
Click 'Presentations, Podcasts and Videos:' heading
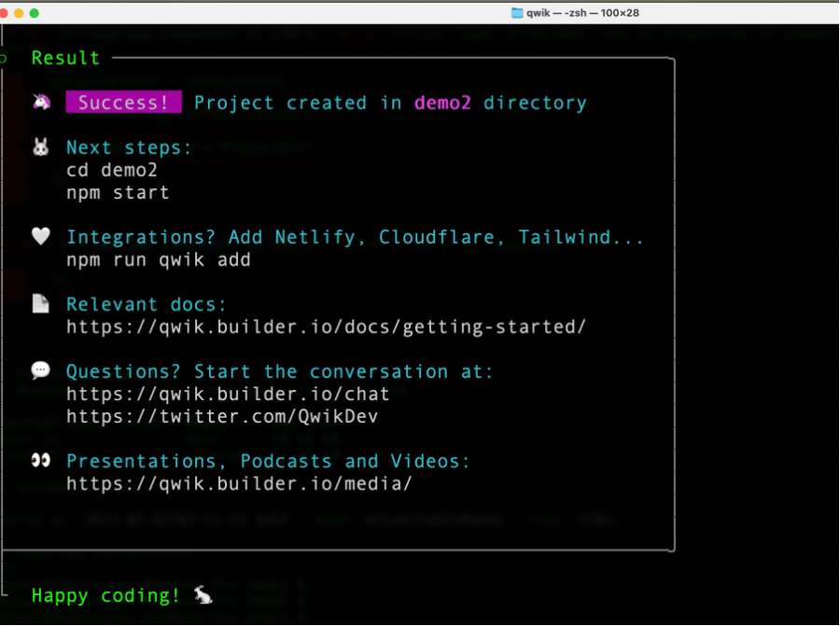268,461
